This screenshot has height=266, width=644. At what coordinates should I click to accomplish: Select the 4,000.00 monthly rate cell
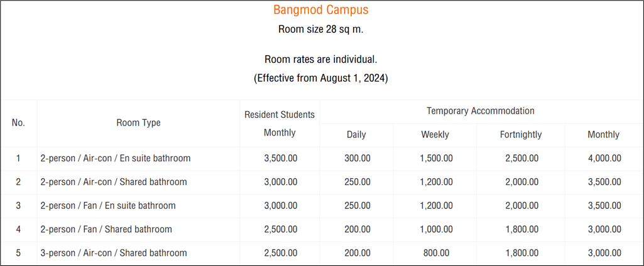coord(604,159)
